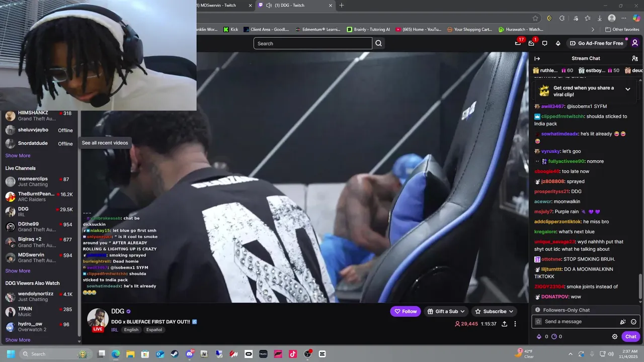Open OBS Studio from the taskbar
This screenshot has width=644, height=362.
point(308,354)
